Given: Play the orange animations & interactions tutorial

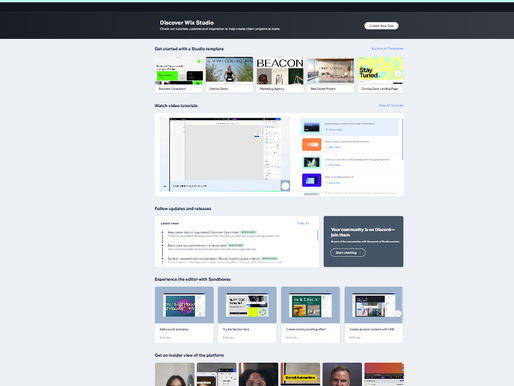Looking at the screenshot, I should [x=312, y=145].
